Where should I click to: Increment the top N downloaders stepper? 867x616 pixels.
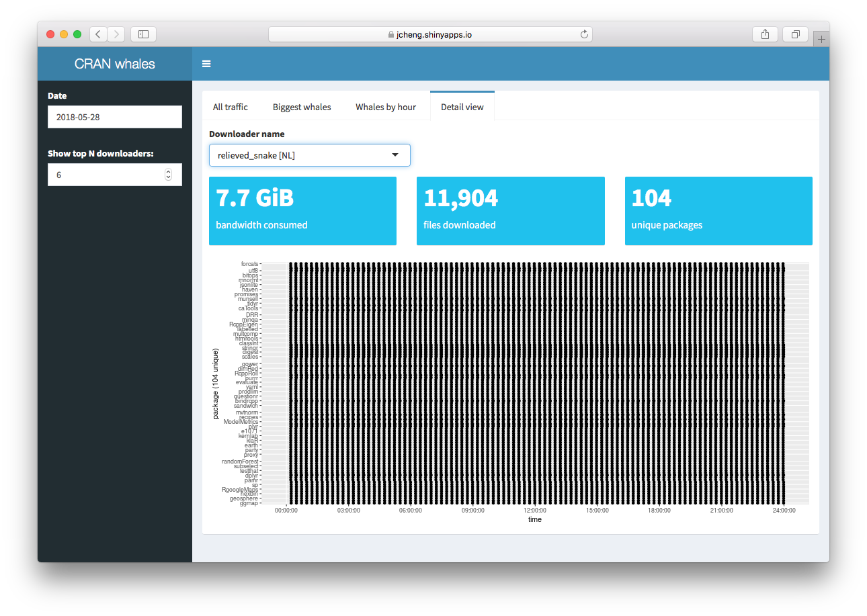click(169, 171)
